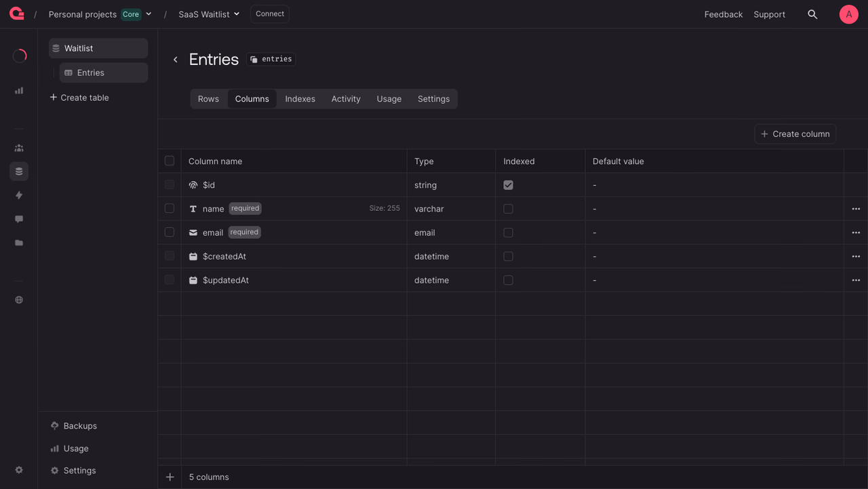Toggle the Indexed checkbox for $createdAt
The width and height of the screenshot is (868, 489).
[x=508, y=256]
